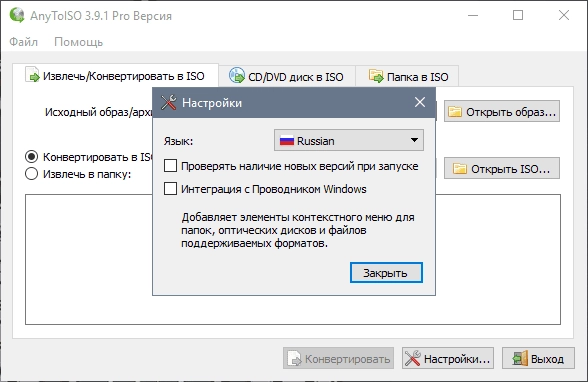Viewport: 588px width, 382px height.
Task: Click Открыть образ... button
Action: 502,111
